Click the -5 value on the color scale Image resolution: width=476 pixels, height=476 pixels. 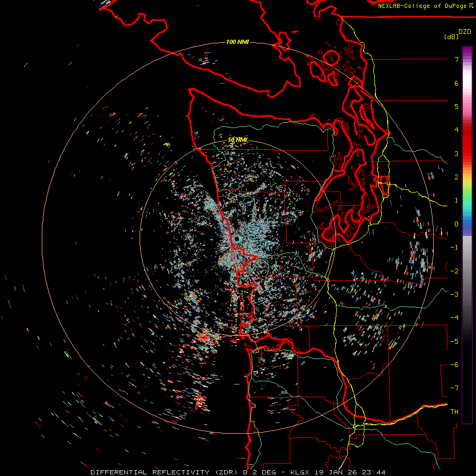[x=454, y=342]
